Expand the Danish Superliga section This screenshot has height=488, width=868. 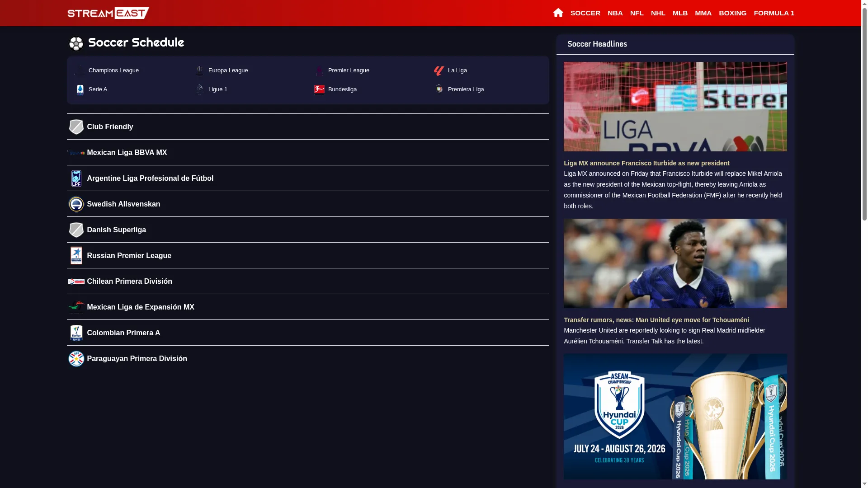[308, 230]
